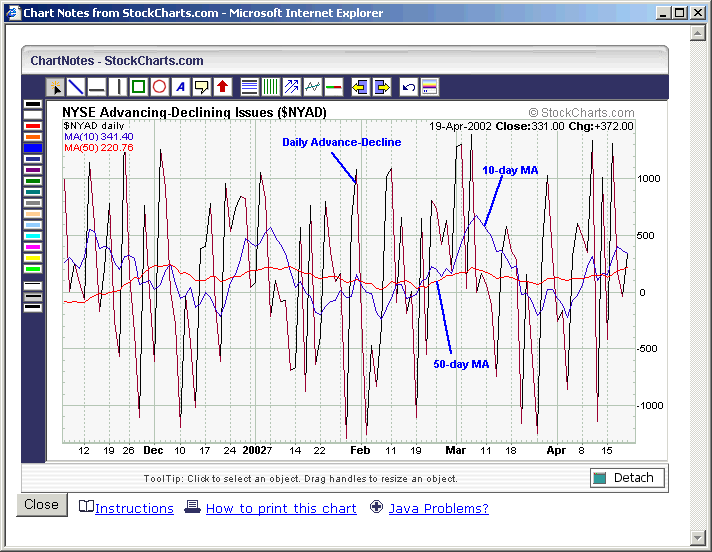The image size is (712, 552).
Task: Open 'How to print this chart' link
Action: [x=281, y=508]
